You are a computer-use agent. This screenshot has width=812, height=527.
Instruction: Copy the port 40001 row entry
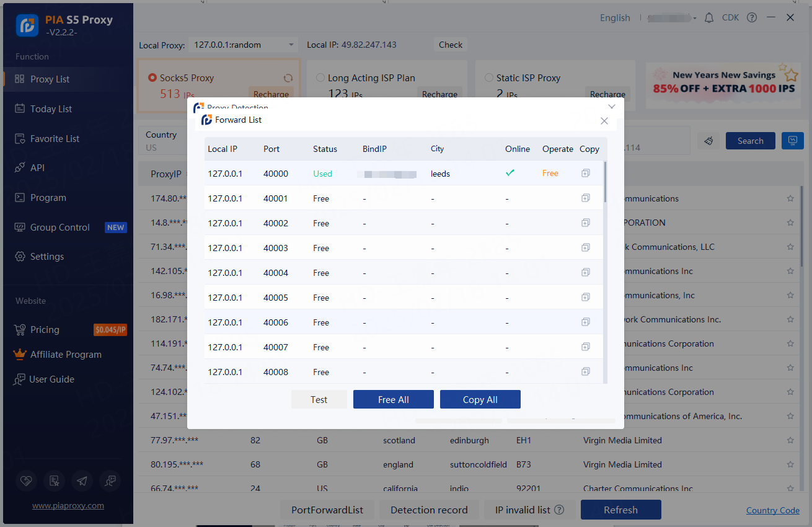point(586,198)
